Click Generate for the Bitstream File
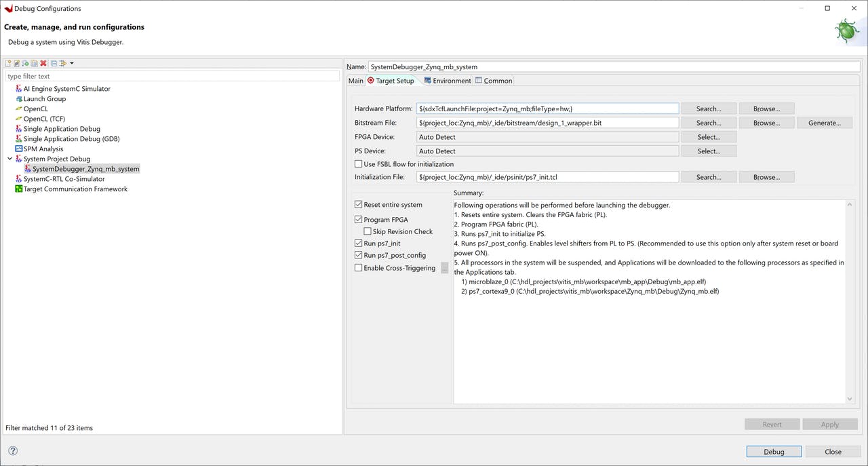 824,123
